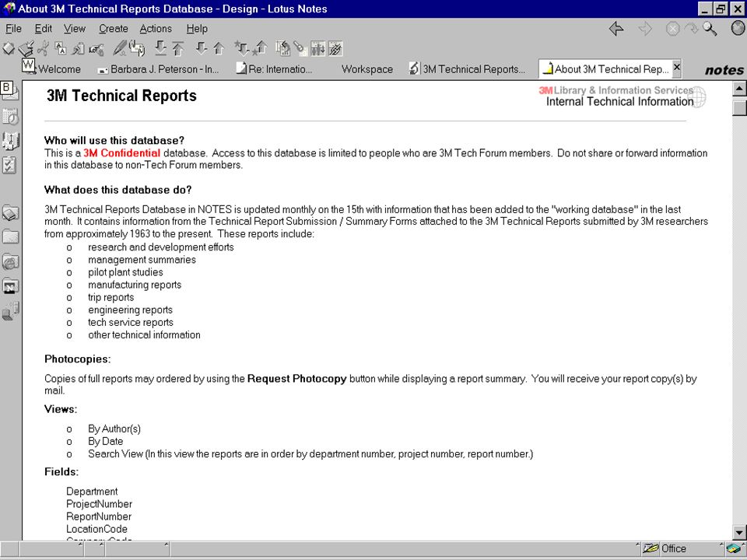Image resolution: width=747 pixels, height=560 pixels.
Task: Click the plain up-arrow navigate previous icon
Action: click(x=219, y=48)
